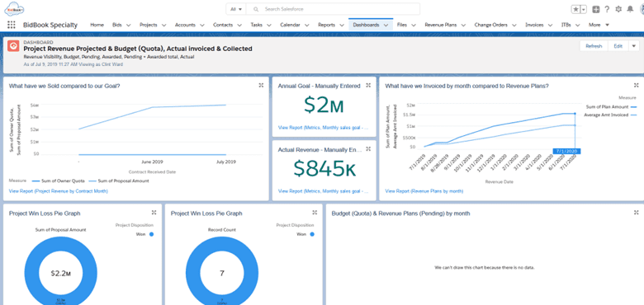Screen dimensions: 644x305
Task: Click the $2M Annual Goal metric value
Action: pyautogui.click(x=324, y=106)
